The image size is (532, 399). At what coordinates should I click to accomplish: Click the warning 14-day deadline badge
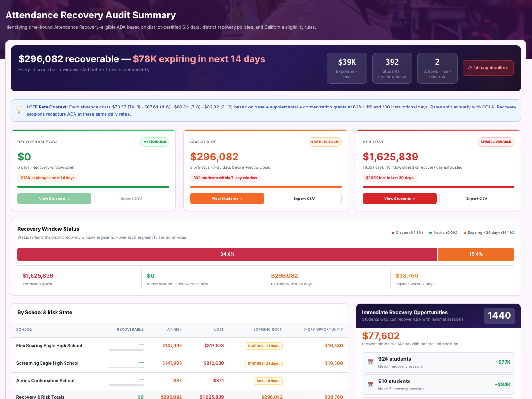pos(488,68)
